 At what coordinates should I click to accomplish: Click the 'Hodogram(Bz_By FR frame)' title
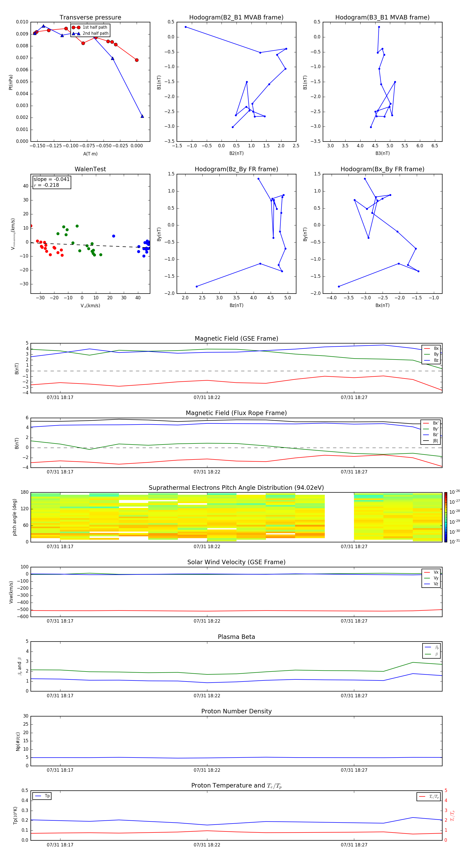tap(236, 169)
